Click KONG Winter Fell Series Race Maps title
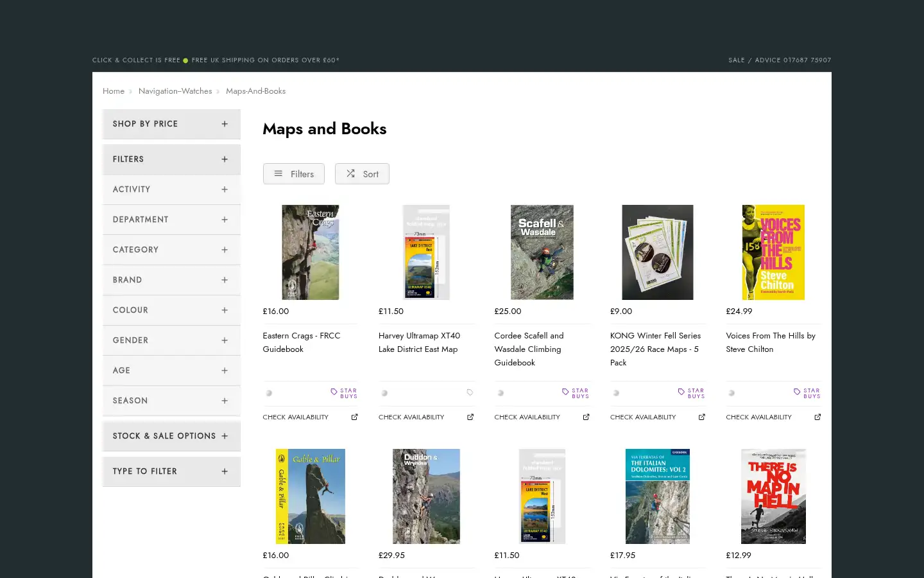The image size is (924, 578). [x=655, y=349]
